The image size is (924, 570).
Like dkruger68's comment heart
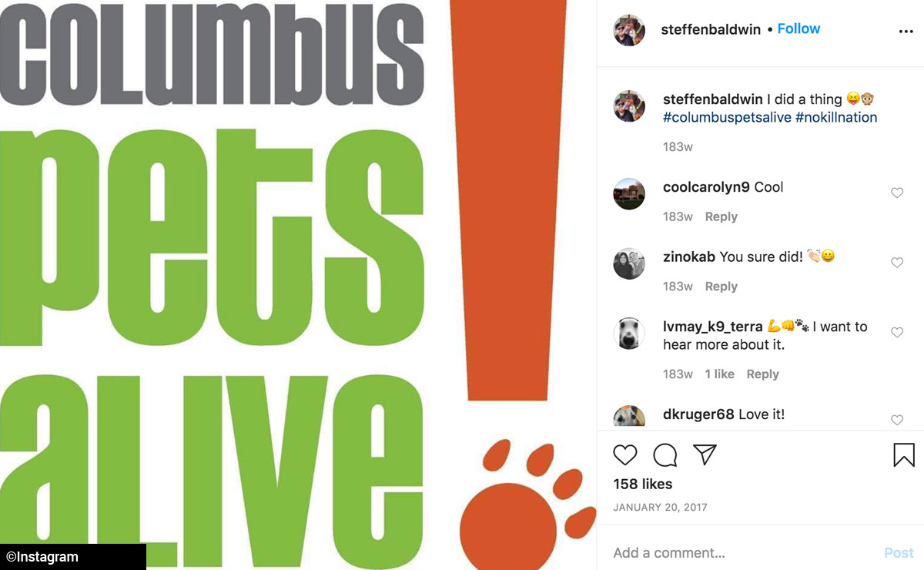(897, 420)
